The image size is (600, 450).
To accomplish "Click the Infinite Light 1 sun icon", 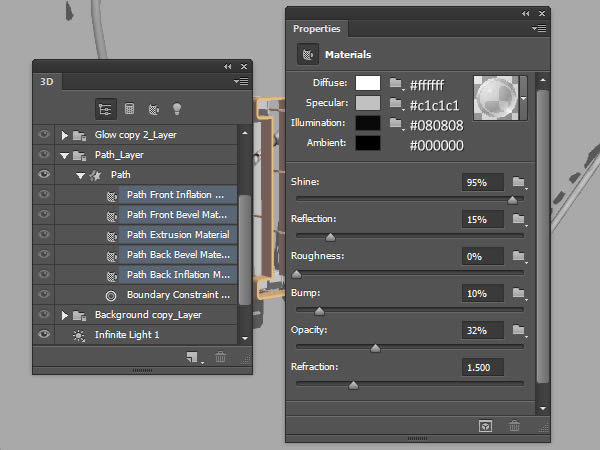I will [x=78, y=336].
